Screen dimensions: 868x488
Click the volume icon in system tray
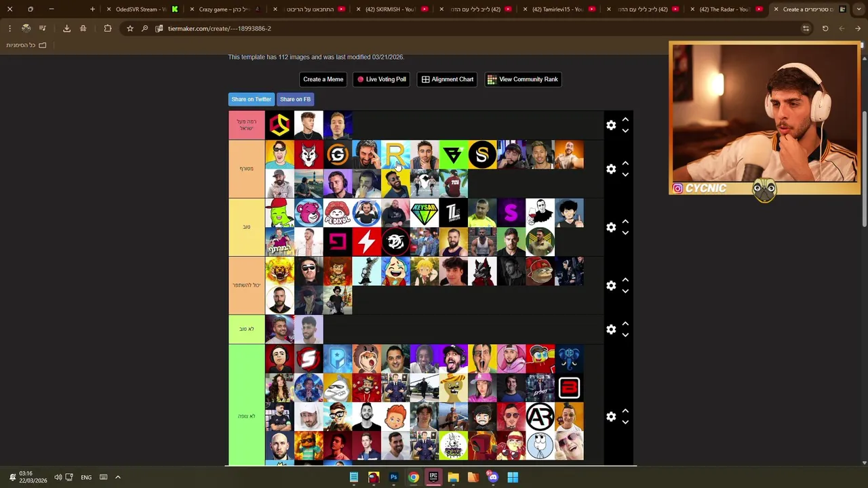(x=58, y=477)
